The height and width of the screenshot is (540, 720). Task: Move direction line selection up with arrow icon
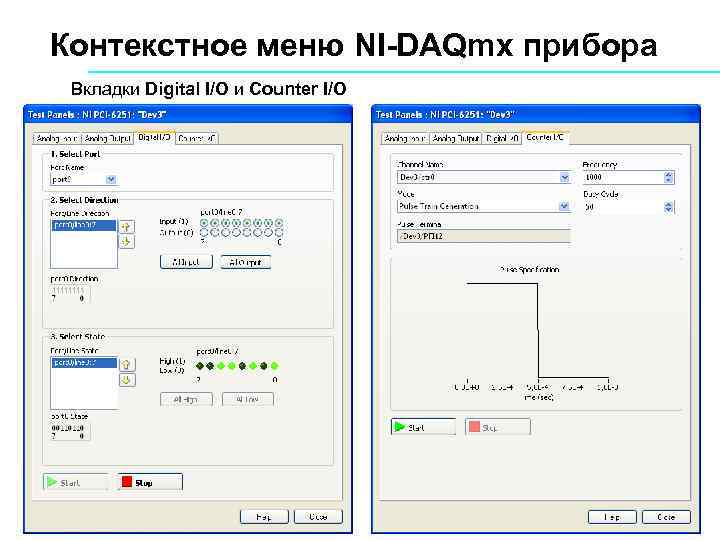126,226
